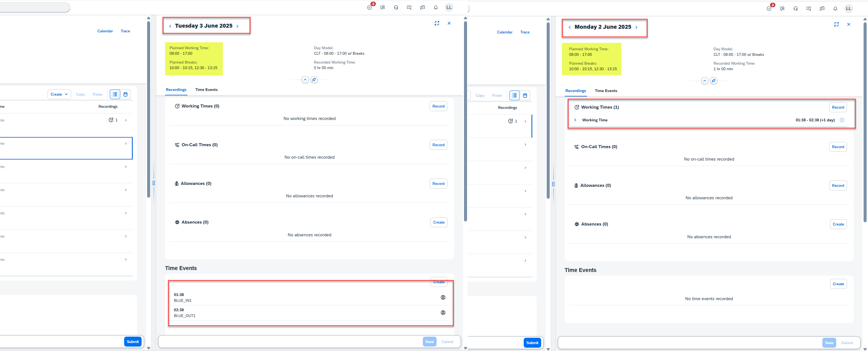This screenshot has height=351, width=868.
Task: Collapse header section on Monday 2 June panel
Action: (x=705, y=81)
